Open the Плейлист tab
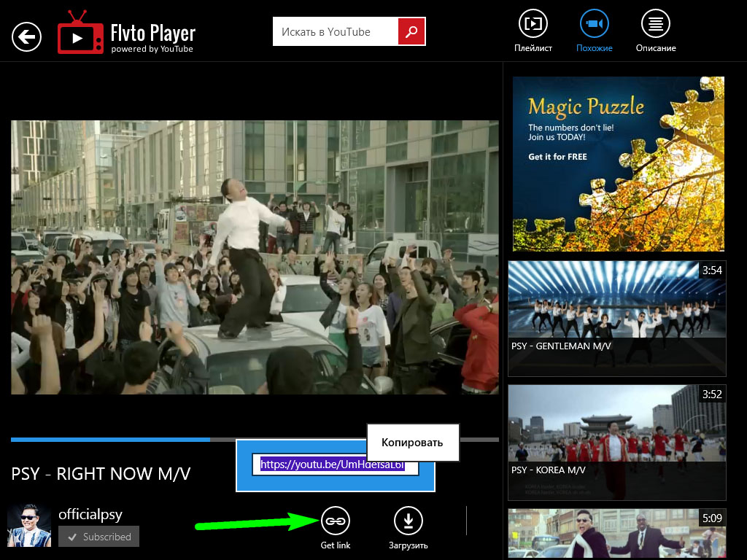The width and height of the screenshot is (747, 560). click(x=533, y=31)
